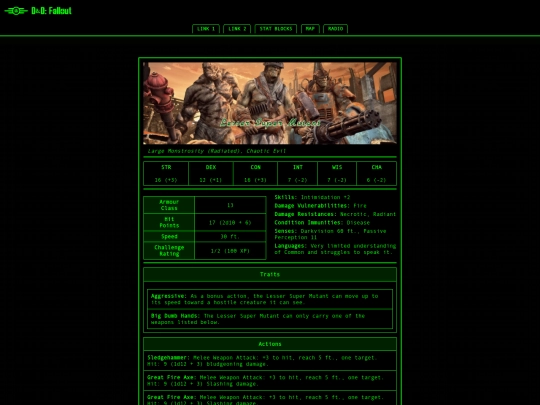Click the CHA ability score cell
The image size is (540, 405).
coord(376,174)
